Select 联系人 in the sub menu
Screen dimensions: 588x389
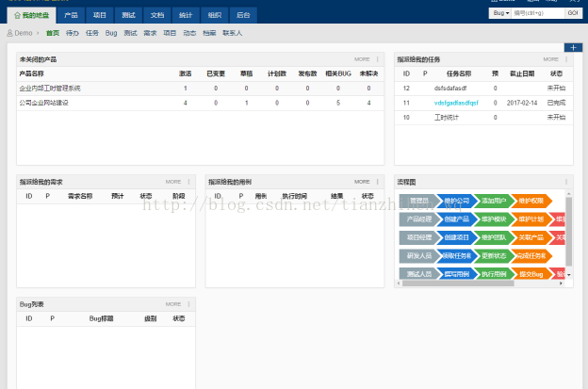232,33
